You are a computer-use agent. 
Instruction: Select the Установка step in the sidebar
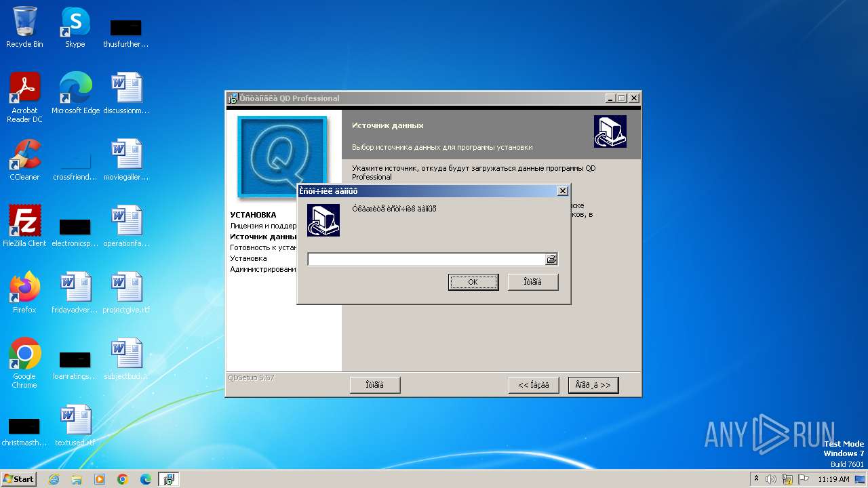248,258
